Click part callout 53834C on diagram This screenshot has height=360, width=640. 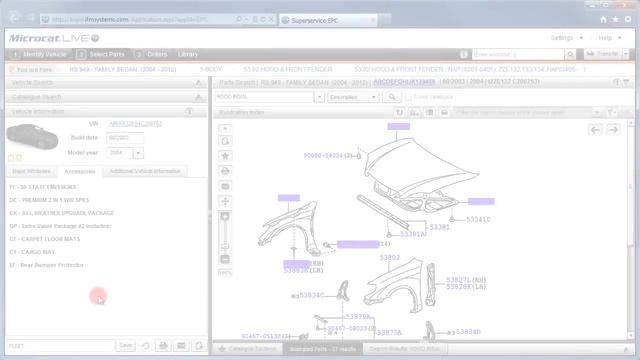click(312, 295)
